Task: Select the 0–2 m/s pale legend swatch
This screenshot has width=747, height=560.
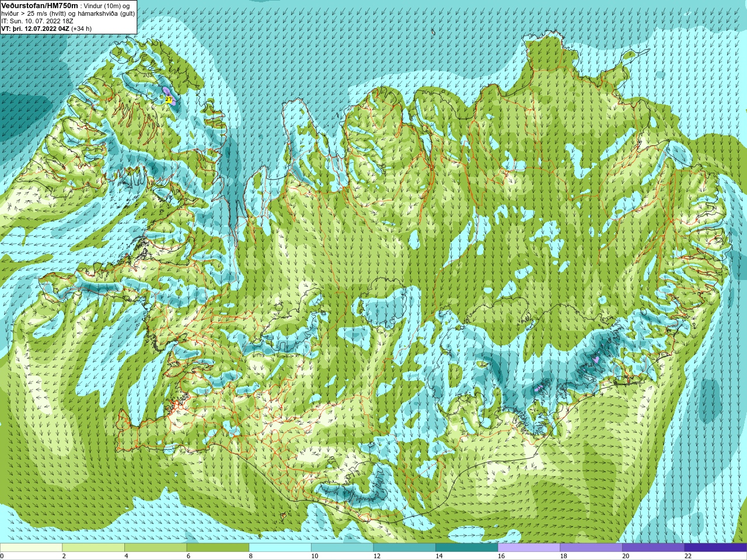Action: (x=31, y=547)
